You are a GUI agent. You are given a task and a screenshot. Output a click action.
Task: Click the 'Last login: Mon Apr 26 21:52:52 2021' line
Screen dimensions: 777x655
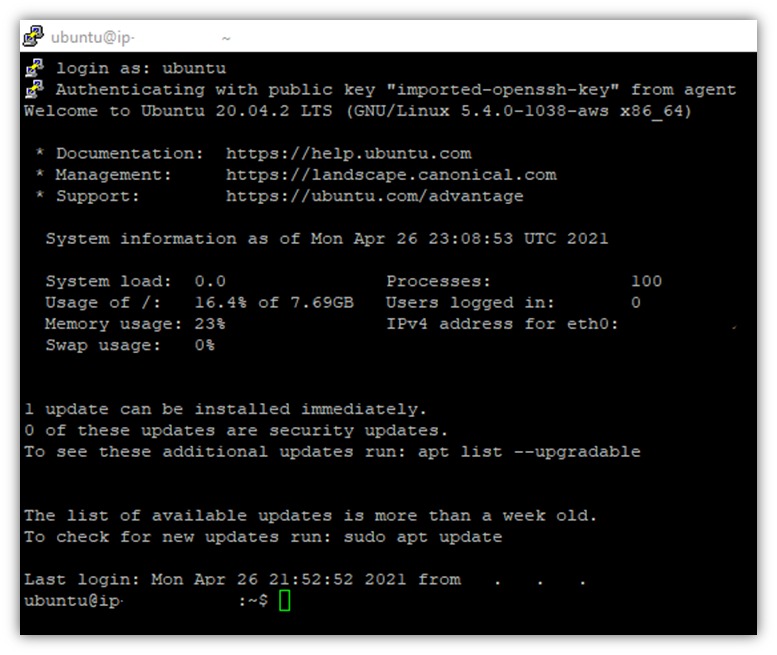click(x=242, y=579)
